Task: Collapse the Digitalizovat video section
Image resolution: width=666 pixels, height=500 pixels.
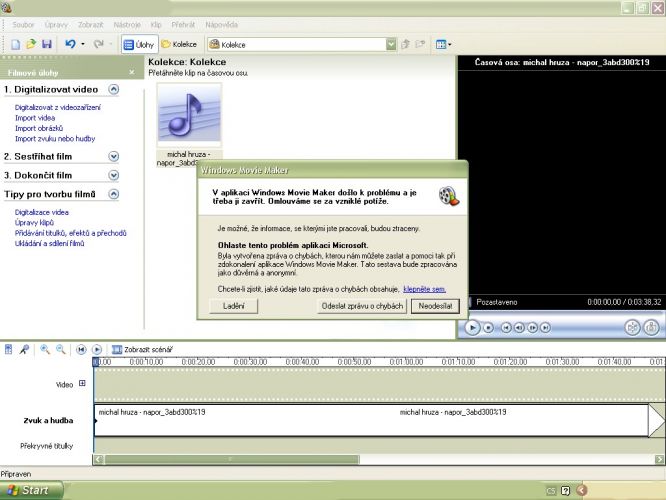Action: click(x=113, y=89)
